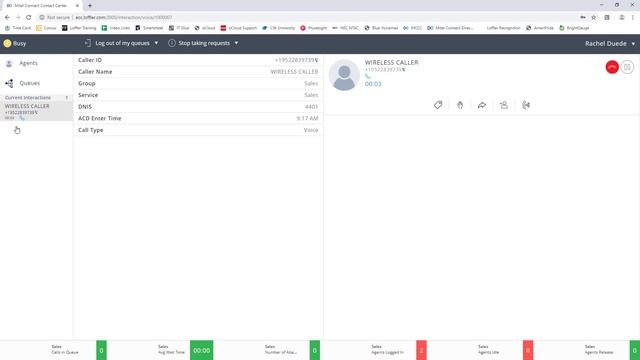Click the Agents person icon in sidebar
This screenshot has width=640, height=360.
[9, 63]
